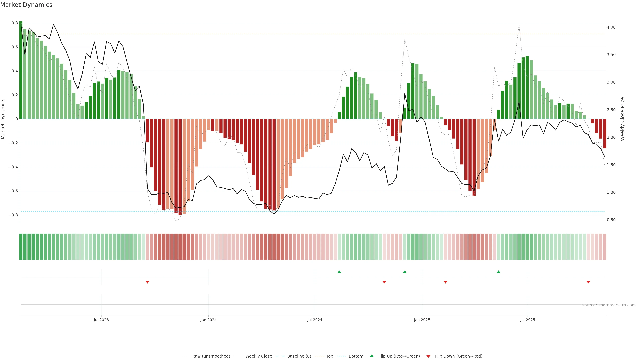644x362 pixels.
Task: Click the first dark green heatmap cell
Action: 21,247
